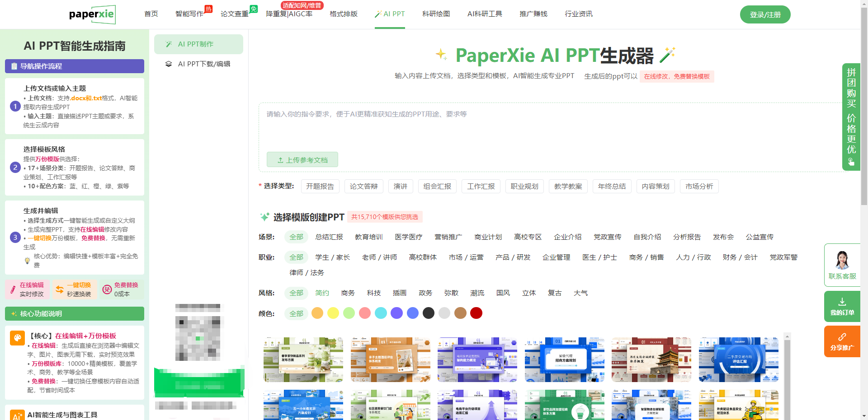The image size is (868, 420).
Task: Click the AI icon beside AI智能生成与图表工具
Action: pos(17,415)
